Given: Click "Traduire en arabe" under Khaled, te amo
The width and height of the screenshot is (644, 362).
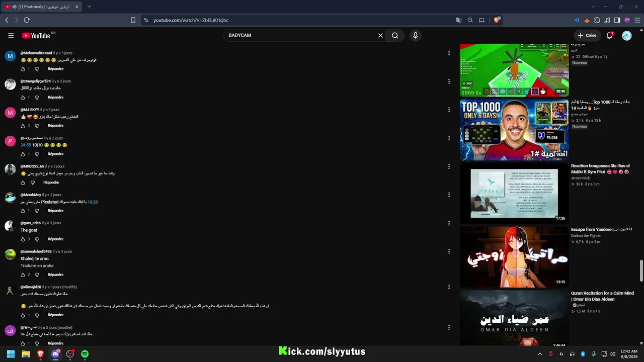Looking at the screenshot, I should [x=37, y=265].
